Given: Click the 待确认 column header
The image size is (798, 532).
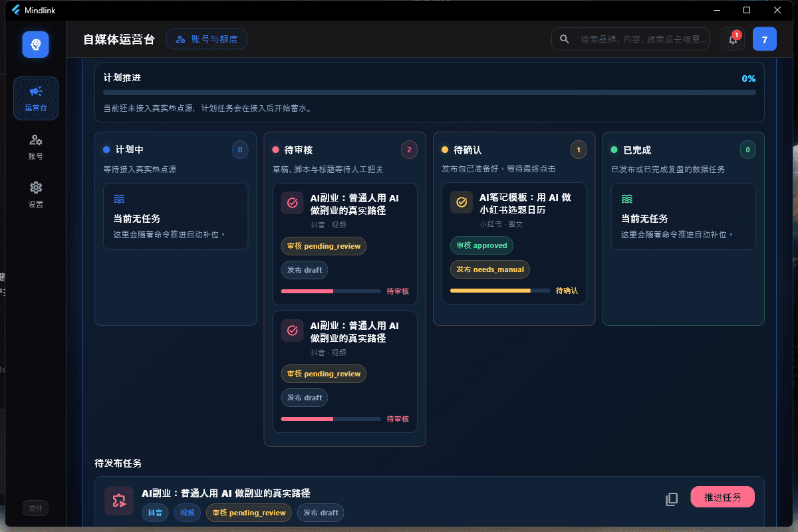Looking at the screenshot, I should [467, 150].
